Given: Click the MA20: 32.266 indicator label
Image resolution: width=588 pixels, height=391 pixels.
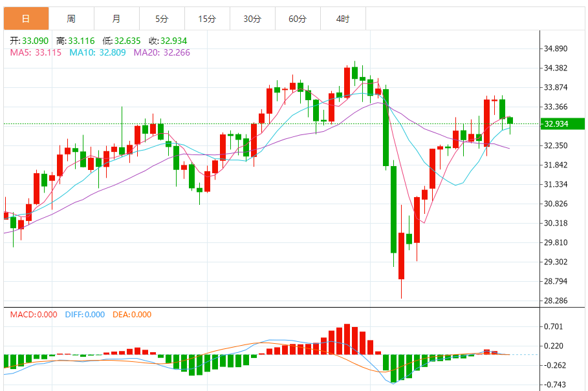Looking at the screenshot, I should pyautogui.click(x=162, y=52).
